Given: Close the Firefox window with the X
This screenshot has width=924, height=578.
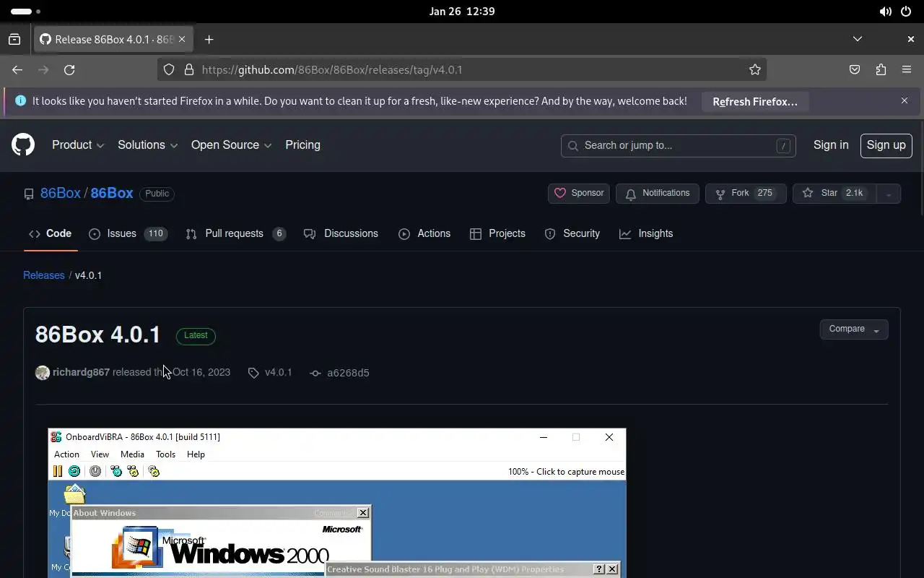Looking at the screenshot, I should 911,39.
